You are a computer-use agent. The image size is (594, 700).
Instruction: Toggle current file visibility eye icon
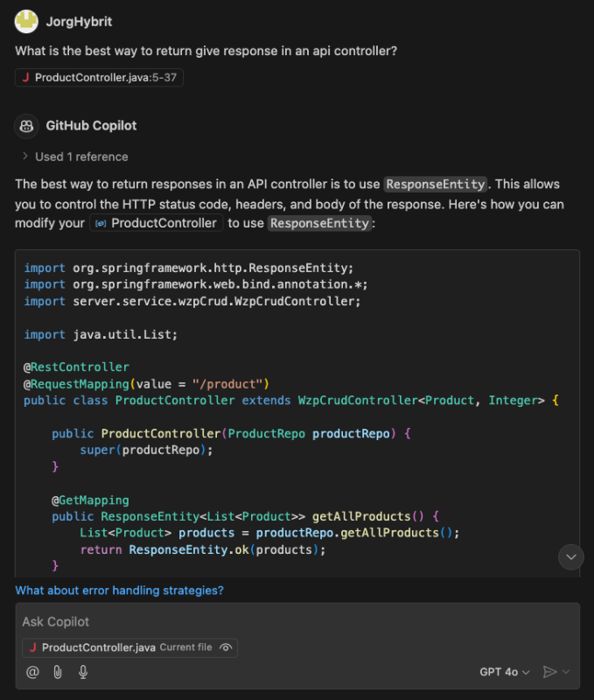226,647
